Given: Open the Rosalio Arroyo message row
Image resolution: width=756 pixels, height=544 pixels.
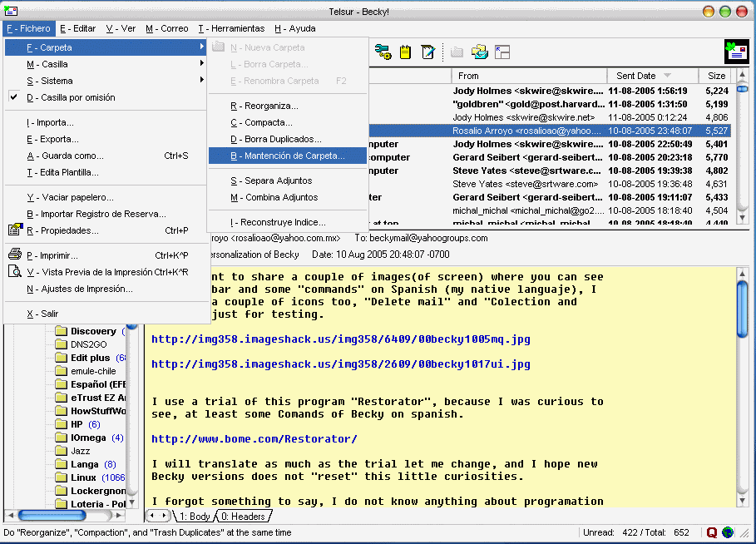Looking at the screenshot, I should coord(550,131).
